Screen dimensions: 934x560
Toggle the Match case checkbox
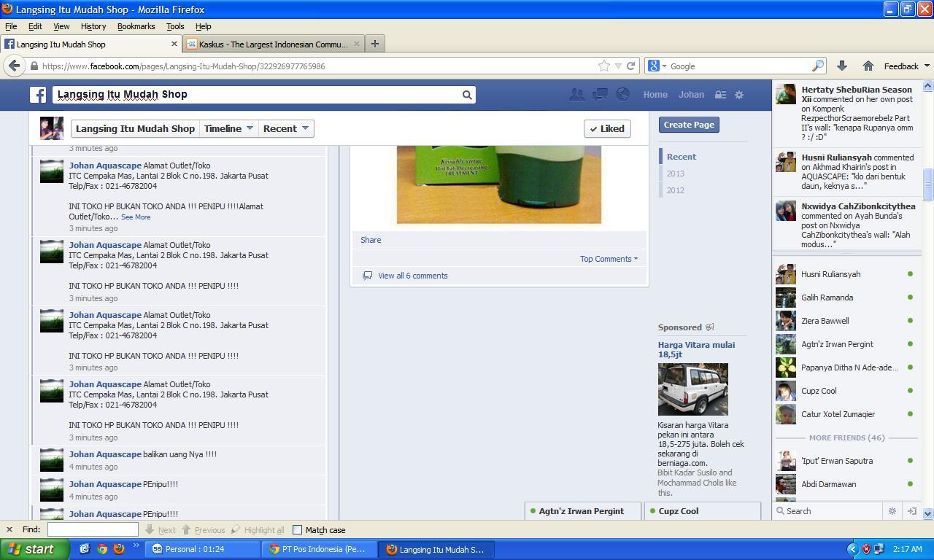[297, 530]
